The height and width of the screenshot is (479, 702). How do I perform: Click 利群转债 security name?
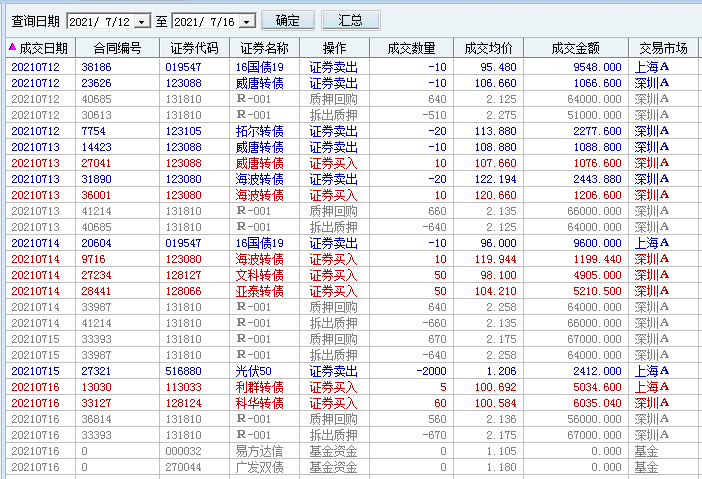[260, 387]
